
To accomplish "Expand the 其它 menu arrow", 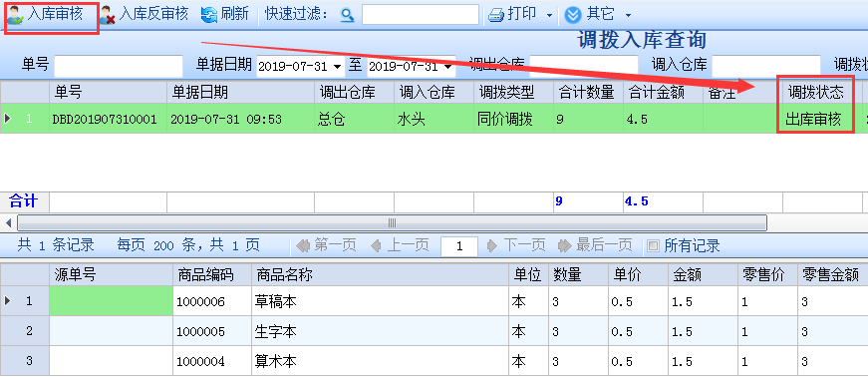I will [628, 16].
